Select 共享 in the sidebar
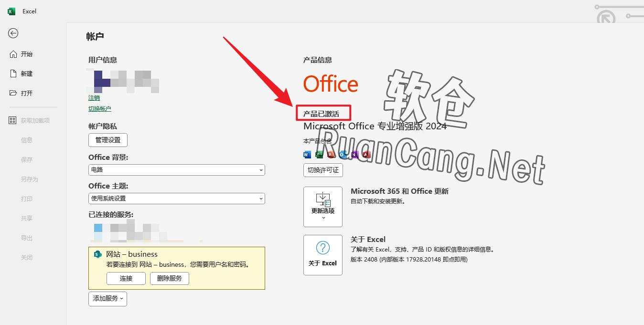Screen dimensions: 644x325 coord(27,219)
